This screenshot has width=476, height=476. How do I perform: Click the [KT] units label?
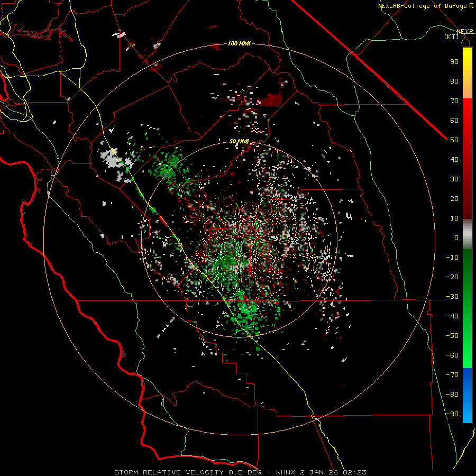[452, 36]
